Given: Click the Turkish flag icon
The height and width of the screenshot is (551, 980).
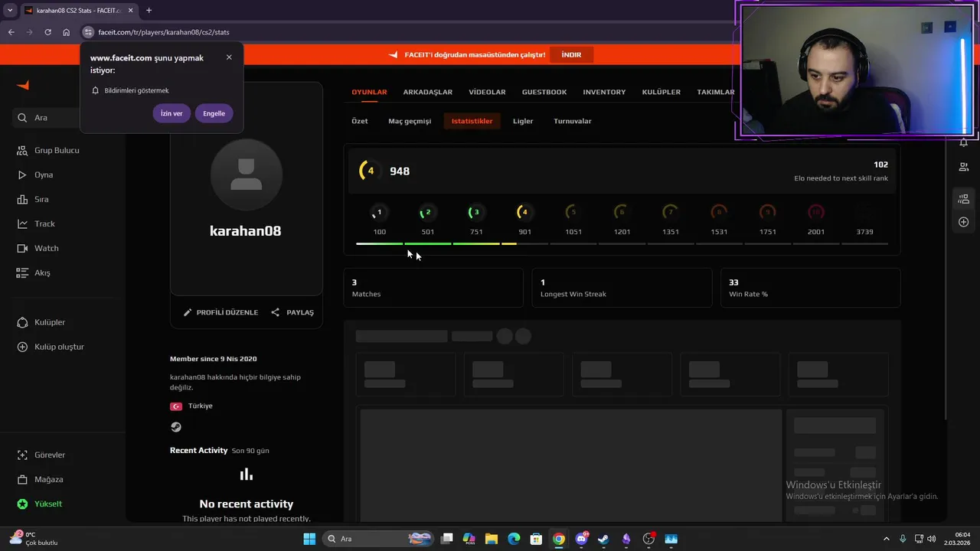Looking at the screenshot, I should coord(176,406).
